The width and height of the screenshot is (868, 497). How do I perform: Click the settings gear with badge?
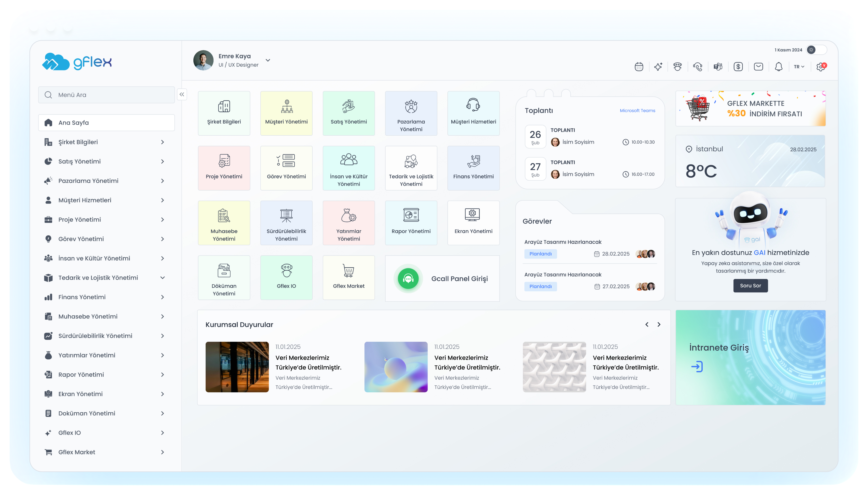point(821,67)
